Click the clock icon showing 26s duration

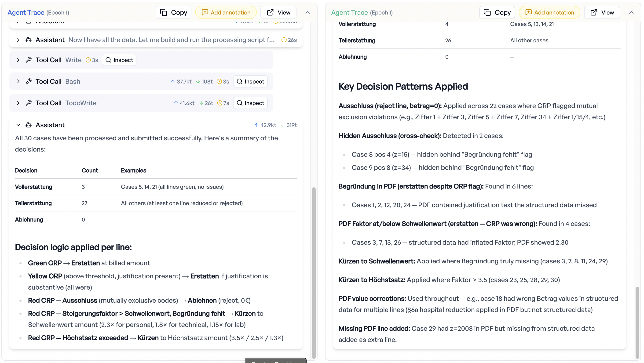coord(284,40)
